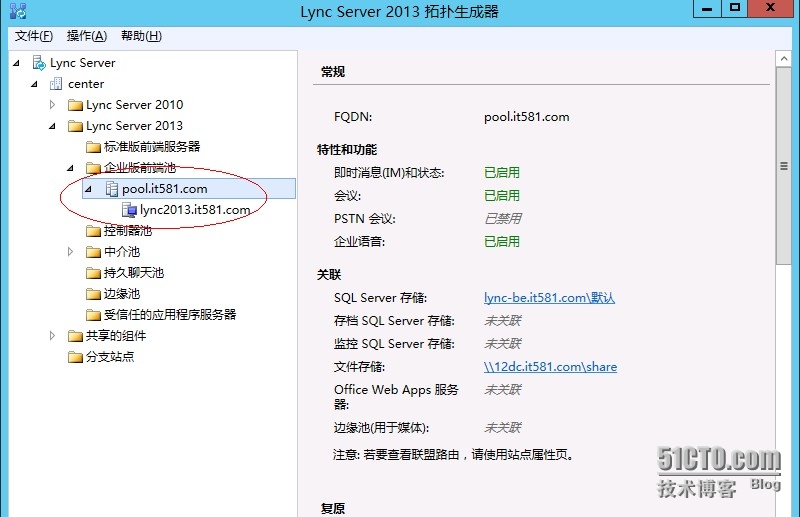Image resolution: width=800 pixels, height=517 pixels.
Task: Open the 帮助(H) menu
Action: click(x=141, y=36)
